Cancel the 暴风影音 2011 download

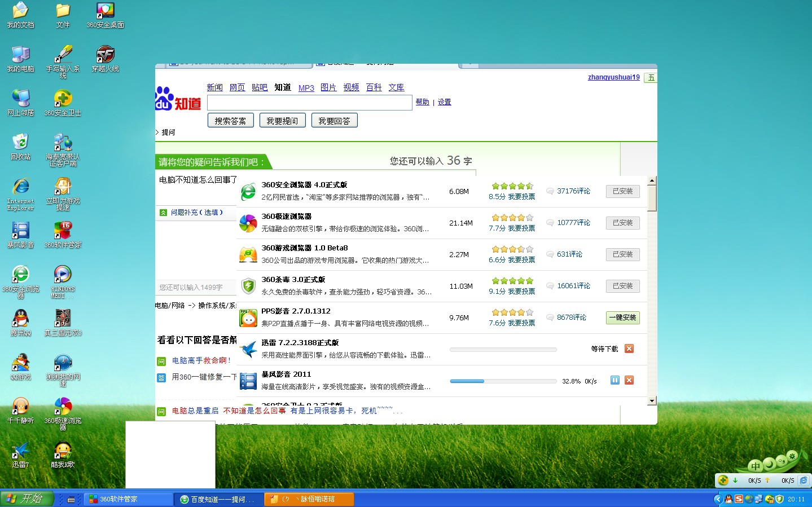[629, 380]
